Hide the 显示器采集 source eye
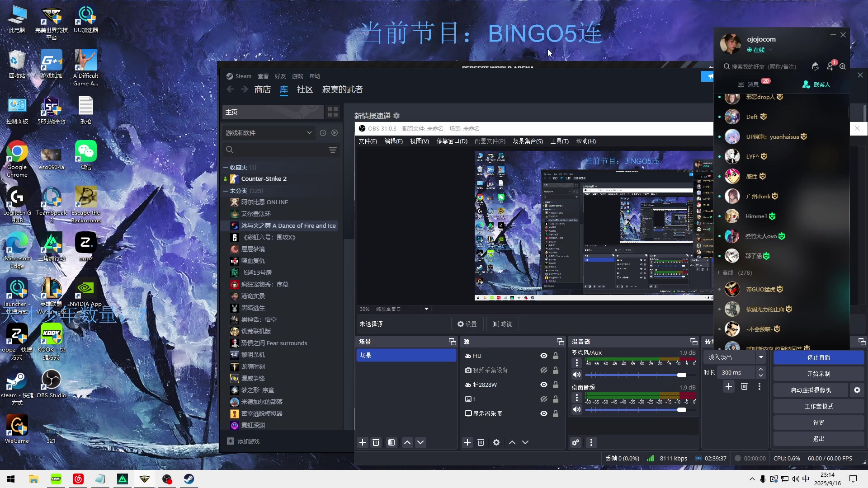The height and width of the screenshot is (488, 868). click(543, 413)
